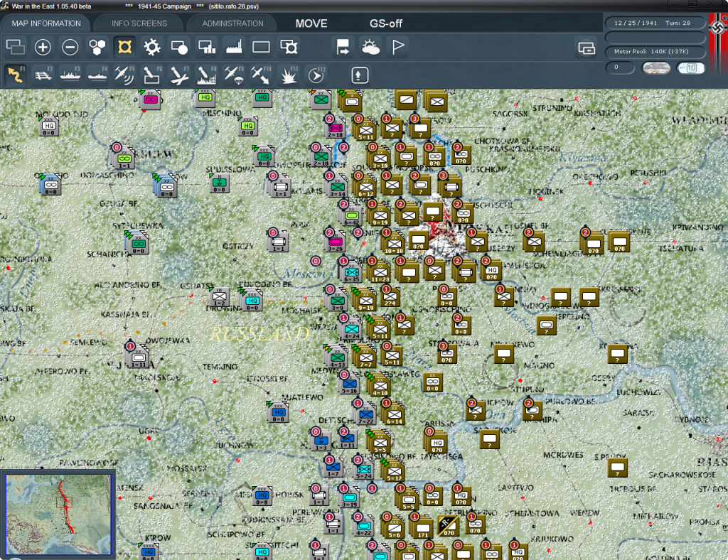Click the rectangle with circle icon

(179, 47)
